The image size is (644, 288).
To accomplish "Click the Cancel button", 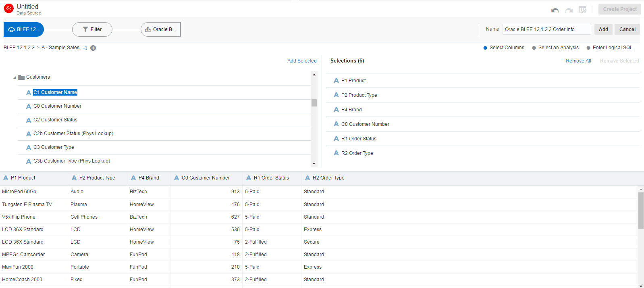I will tap(627, 29).
